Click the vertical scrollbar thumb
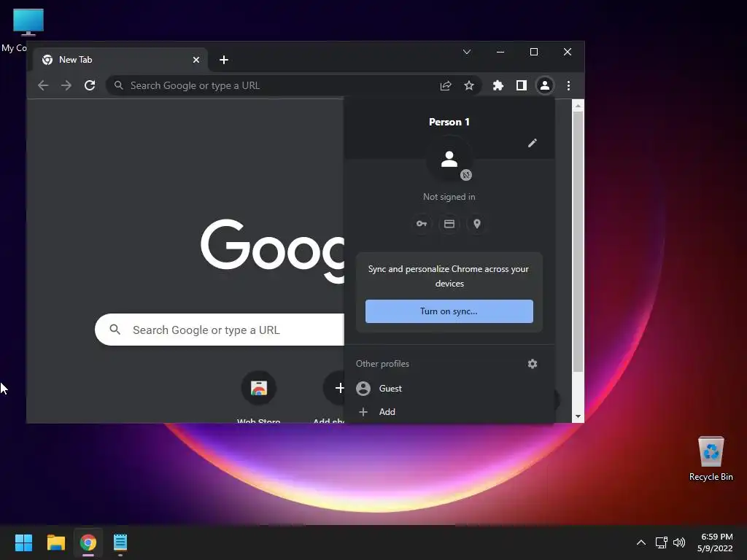The image size is (747, 560). pos(578,242)
